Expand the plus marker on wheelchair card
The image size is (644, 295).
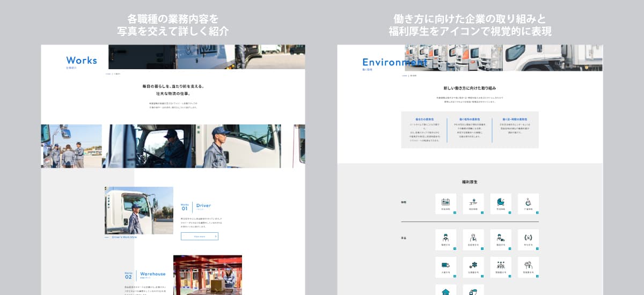pyautogui.click(x=537, y=213)
